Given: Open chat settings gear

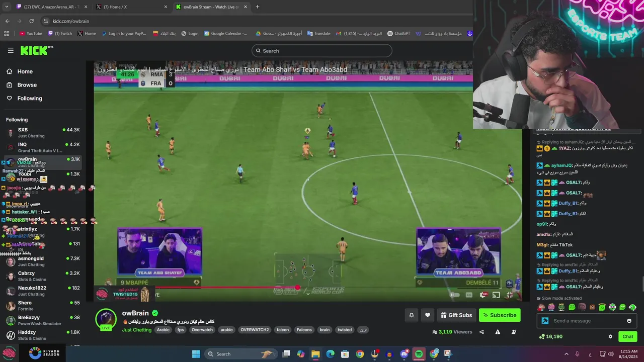Looking at the screenshot, I should point(610,336).
